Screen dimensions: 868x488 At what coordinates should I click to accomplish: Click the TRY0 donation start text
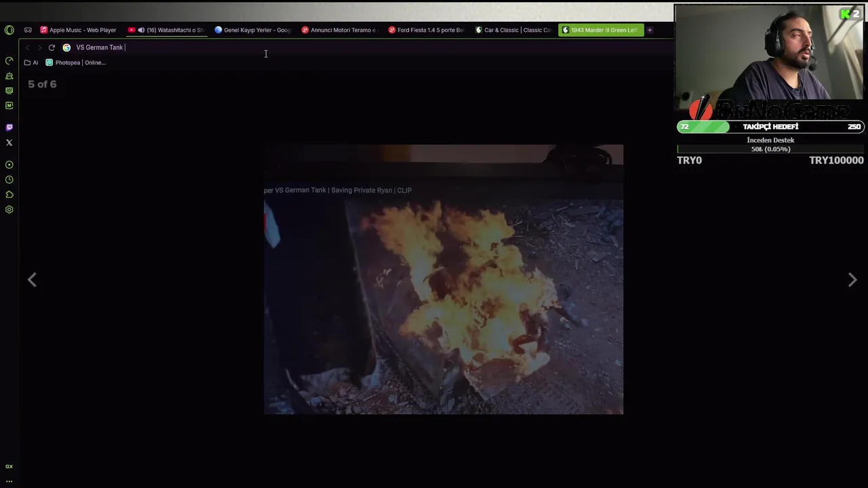(x=689, y=160)
